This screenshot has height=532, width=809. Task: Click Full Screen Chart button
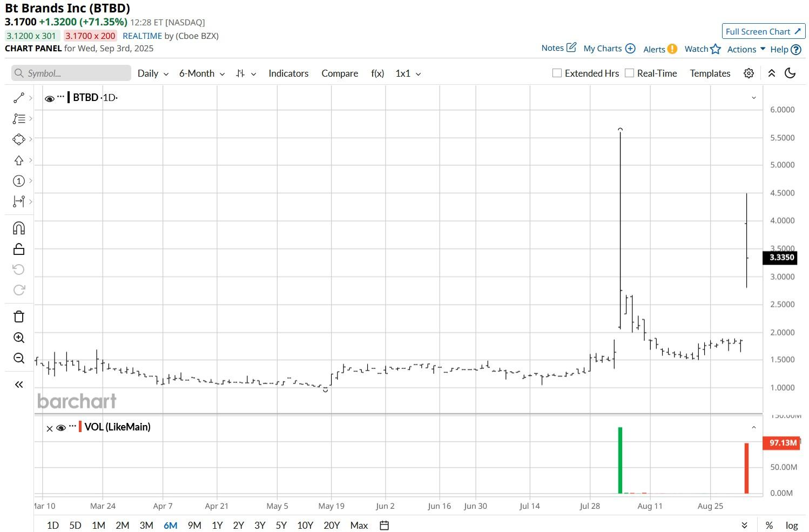point(764,31)
